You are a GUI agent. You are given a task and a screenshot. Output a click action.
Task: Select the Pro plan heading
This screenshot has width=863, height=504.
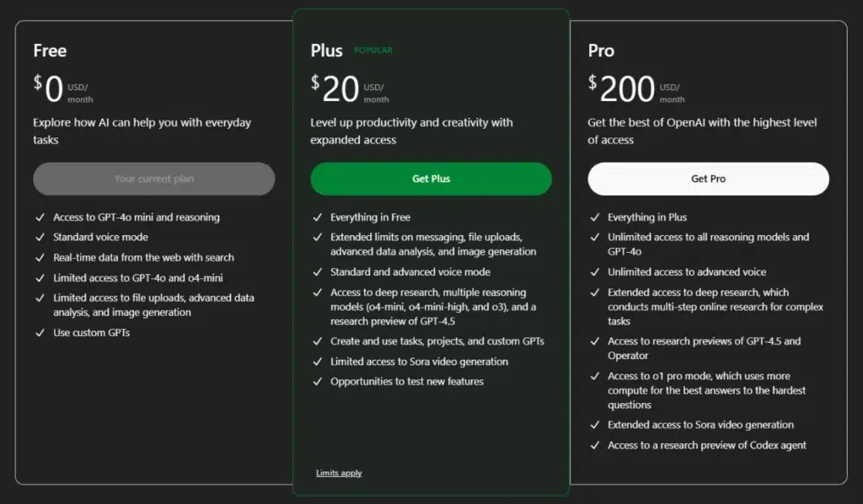pos(601,51)
